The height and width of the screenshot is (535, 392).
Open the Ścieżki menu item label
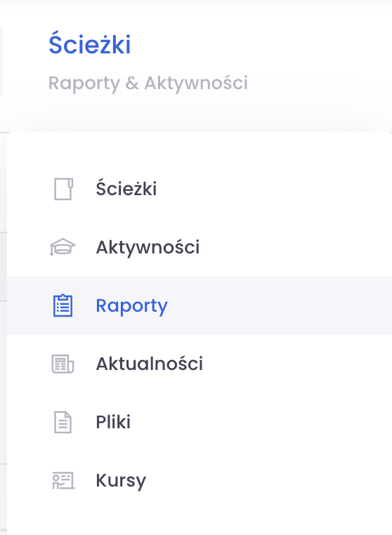click(x=126, y=188)
